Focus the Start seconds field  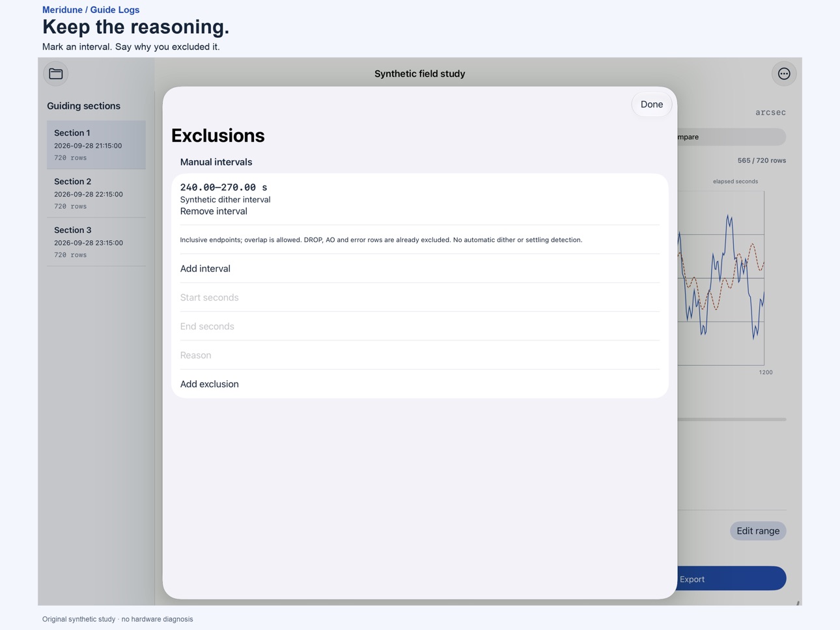click(420, 297)
